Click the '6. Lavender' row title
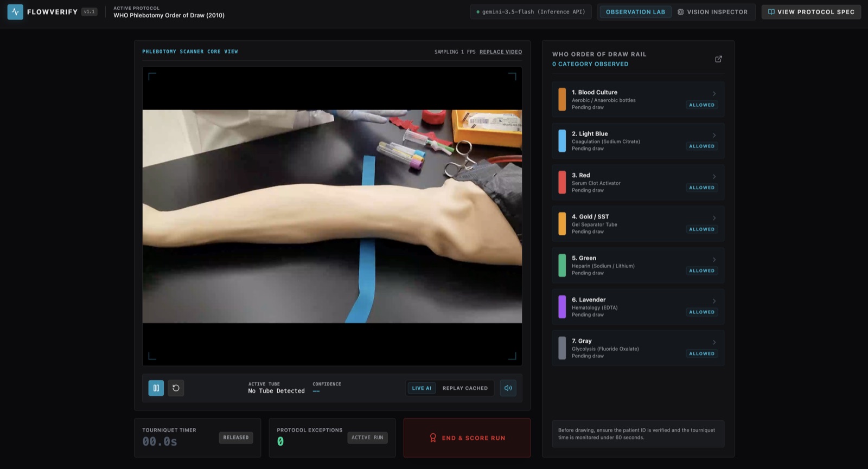Screen dimensions: 868x469 589,300
